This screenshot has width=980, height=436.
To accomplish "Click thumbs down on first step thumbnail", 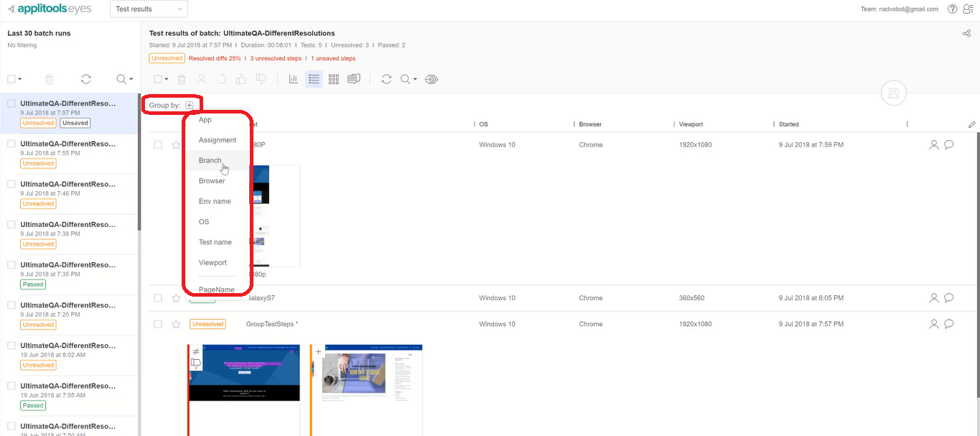I will coord(196,364).
